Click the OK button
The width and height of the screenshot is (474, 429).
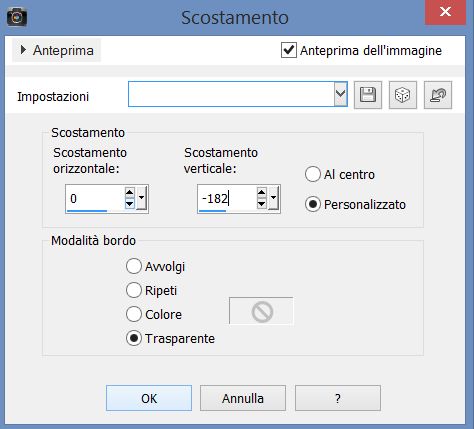pos(149,398)
